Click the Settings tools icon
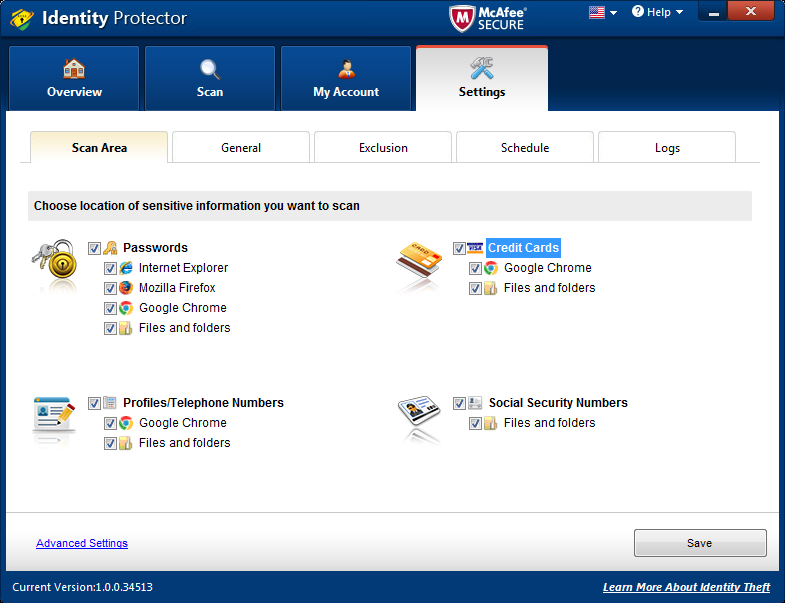 tap(482, 68)
